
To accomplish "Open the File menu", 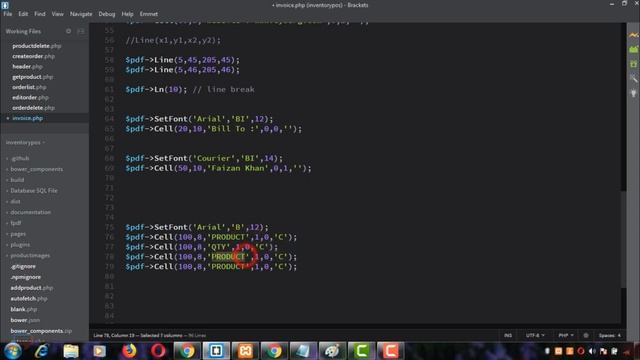I will pos(8,14).
